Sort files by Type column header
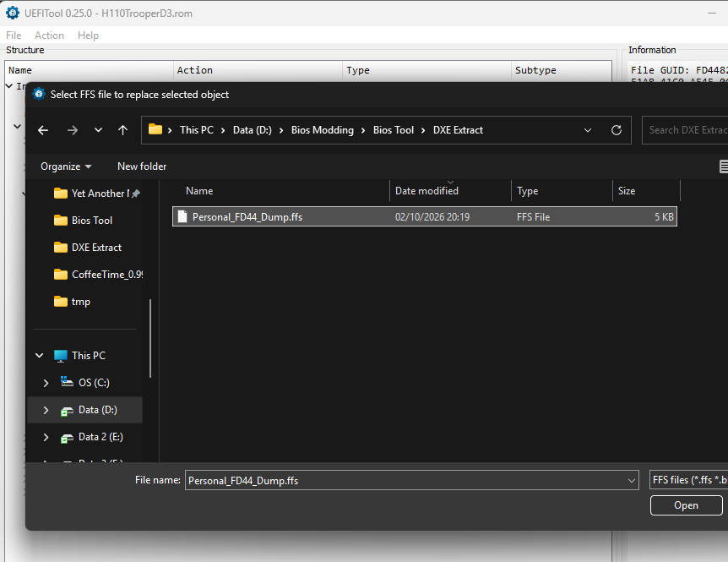The width and height of the screenshot is (728, 562). pyautogui.click(x=528, y=191)
